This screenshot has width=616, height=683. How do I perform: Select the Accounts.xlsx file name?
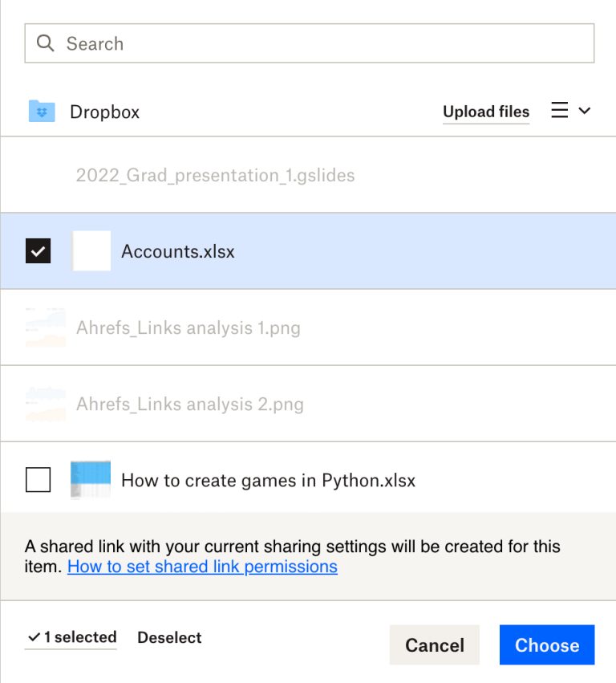click(178, 251)
